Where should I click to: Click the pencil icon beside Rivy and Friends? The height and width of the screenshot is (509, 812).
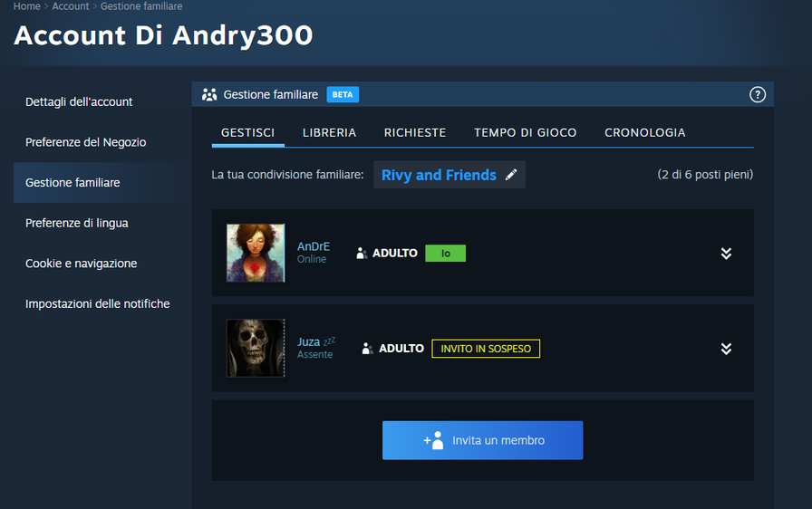[x=511, y=175]
